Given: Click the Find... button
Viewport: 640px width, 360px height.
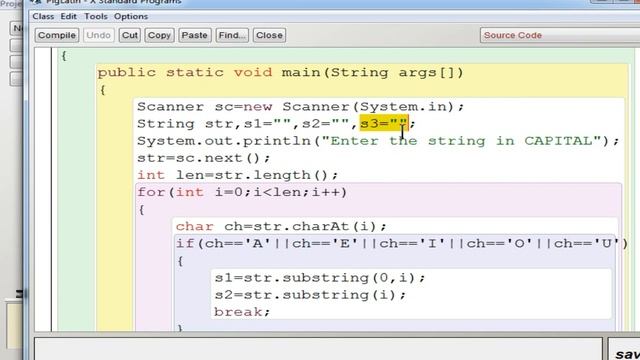Looking at the screenshot, I should (232, 36).
